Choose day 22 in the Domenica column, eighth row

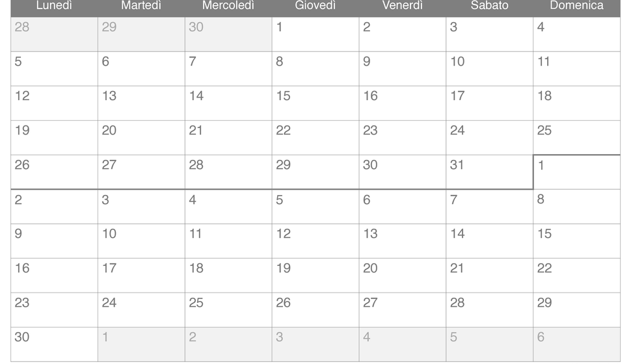click(576, 276)
